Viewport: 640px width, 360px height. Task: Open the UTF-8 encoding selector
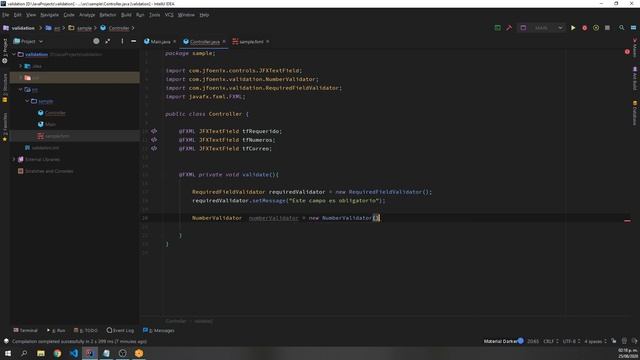click(x=570, y=341)
